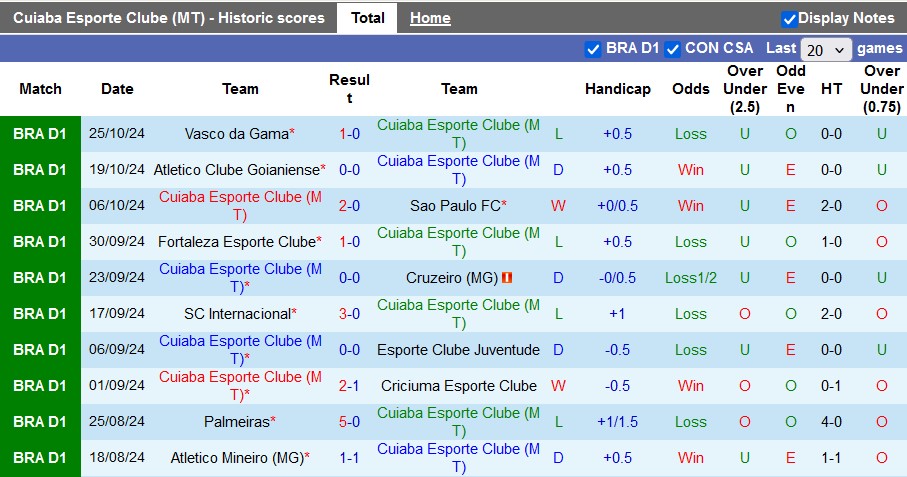Viewport: 907px width, 477px height.
Task: Click the red card icon beside Cruzeiro (MG)
Action: [507, 278]
